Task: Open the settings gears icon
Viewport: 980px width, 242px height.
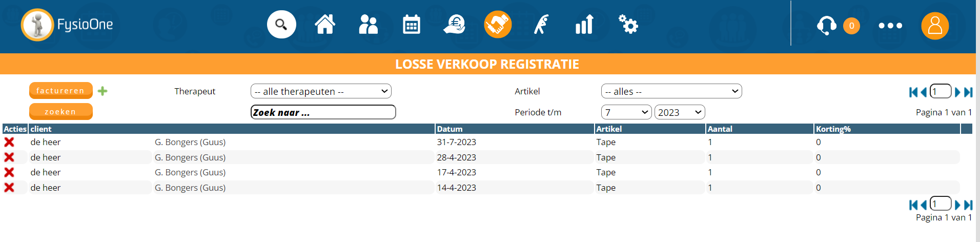Action: (628, 25)
